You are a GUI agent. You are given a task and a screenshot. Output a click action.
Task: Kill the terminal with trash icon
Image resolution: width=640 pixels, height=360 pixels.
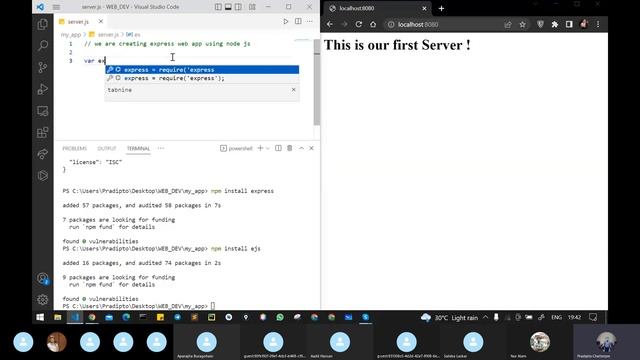(x=289, y=148)
